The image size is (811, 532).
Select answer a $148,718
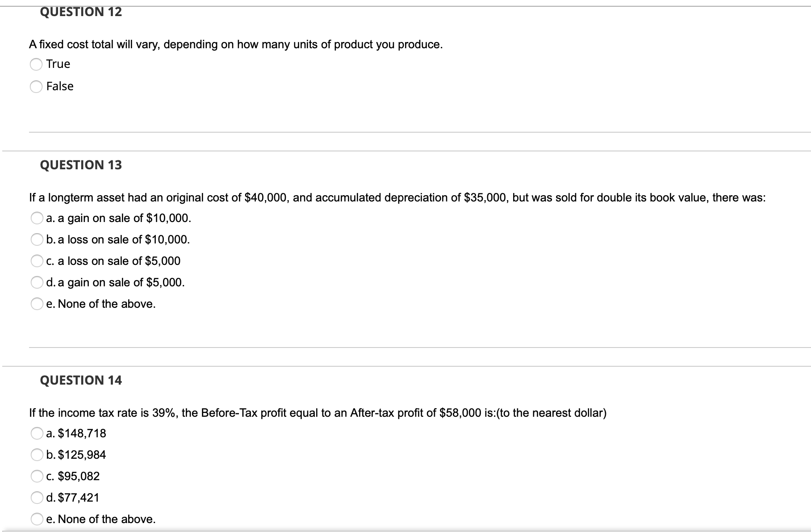point(37,433)
